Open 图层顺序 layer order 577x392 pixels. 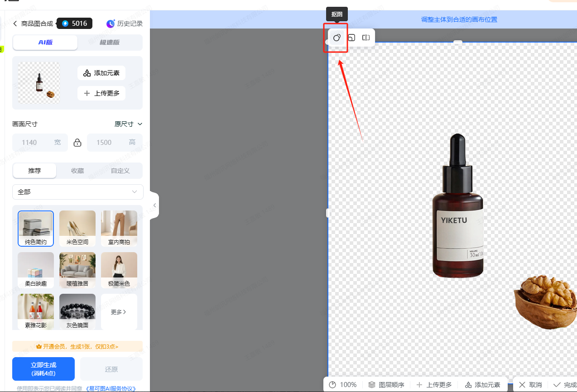[386, 385]
